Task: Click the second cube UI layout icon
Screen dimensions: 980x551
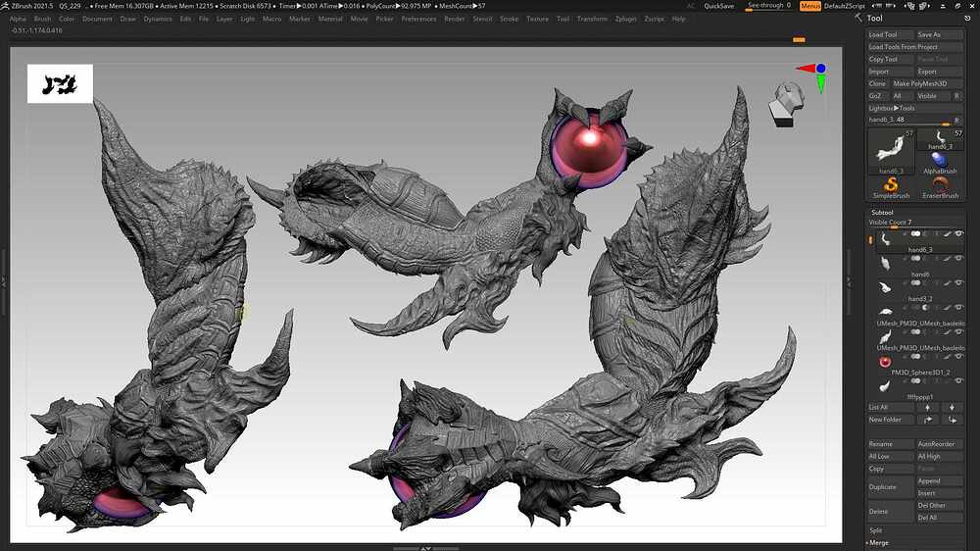Action: (924, 6)
